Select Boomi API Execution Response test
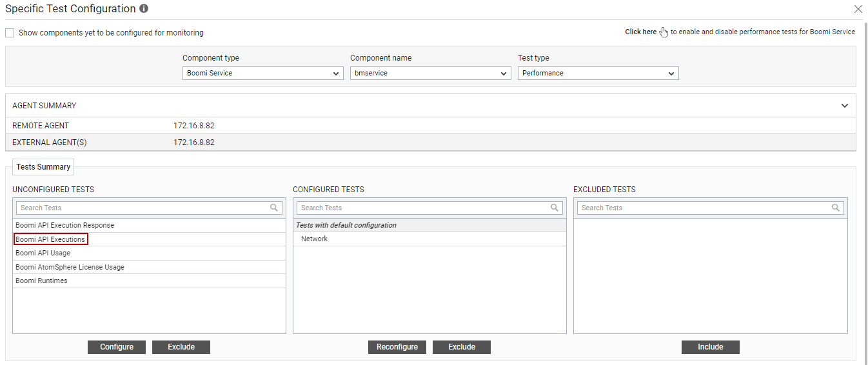 click(149, 226)
